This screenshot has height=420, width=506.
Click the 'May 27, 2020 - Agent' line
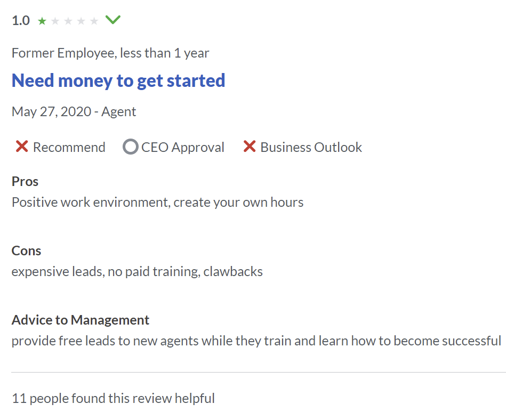(74, 111)
